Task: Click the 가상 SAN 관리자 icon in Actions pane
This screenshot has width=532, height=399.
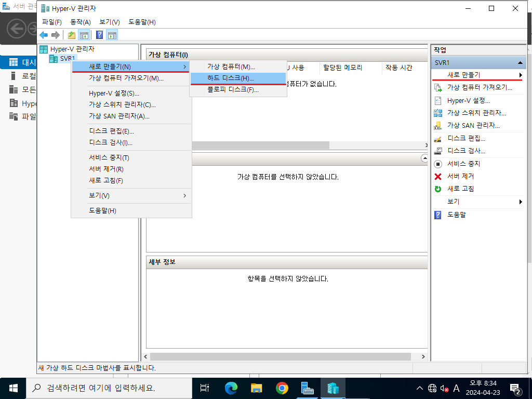Action: pyautogui.click(x=438, y=126)
